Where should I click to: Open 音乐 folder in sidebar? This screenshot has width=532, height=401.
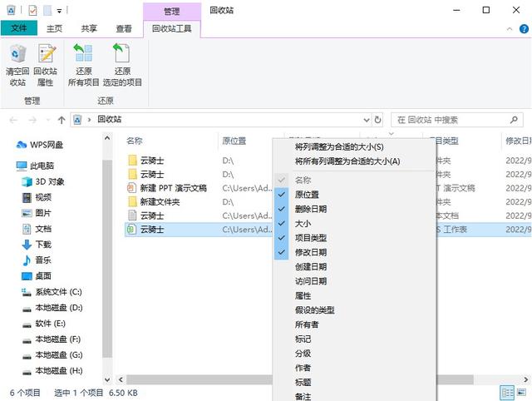click(37, 260)
